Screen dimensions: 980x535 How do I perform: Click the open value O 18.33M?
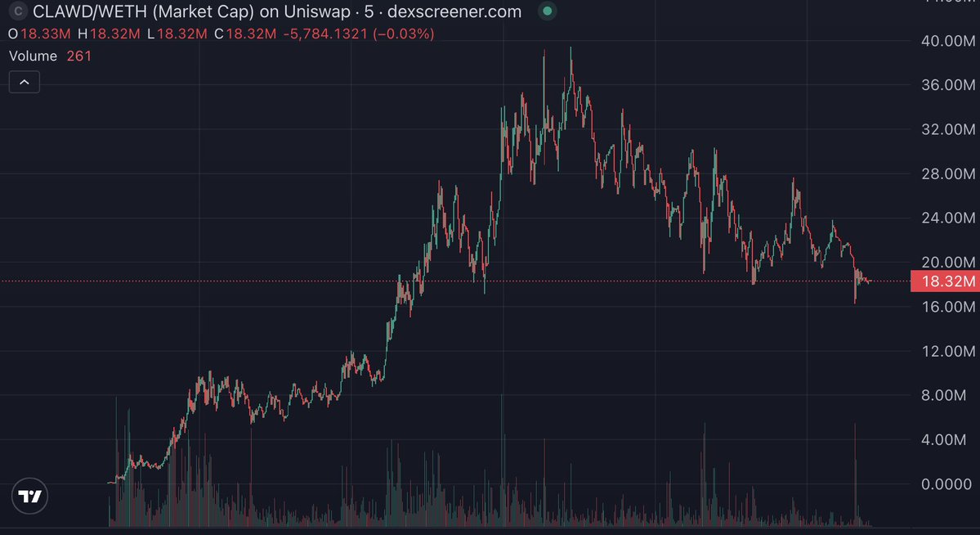(39, 34)
